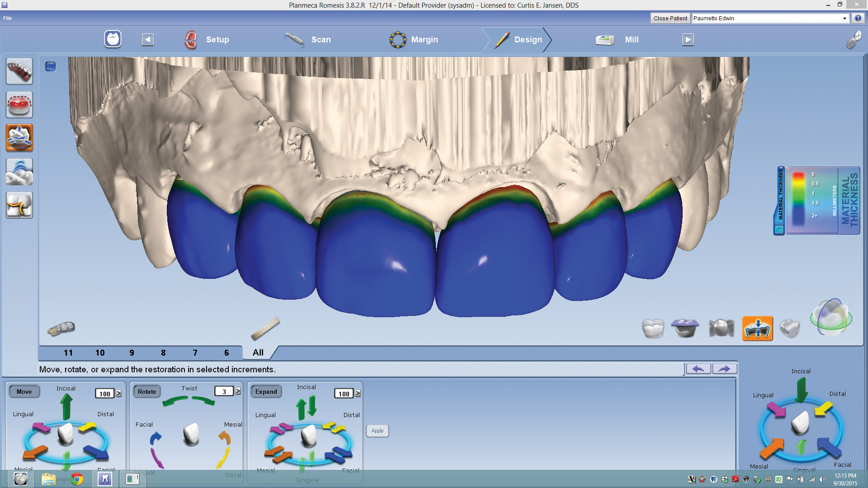Image resolution: width=868 pixels, height=488 pixels.
Task: Click the blue undo arrow button
Action: coord(698,369)
